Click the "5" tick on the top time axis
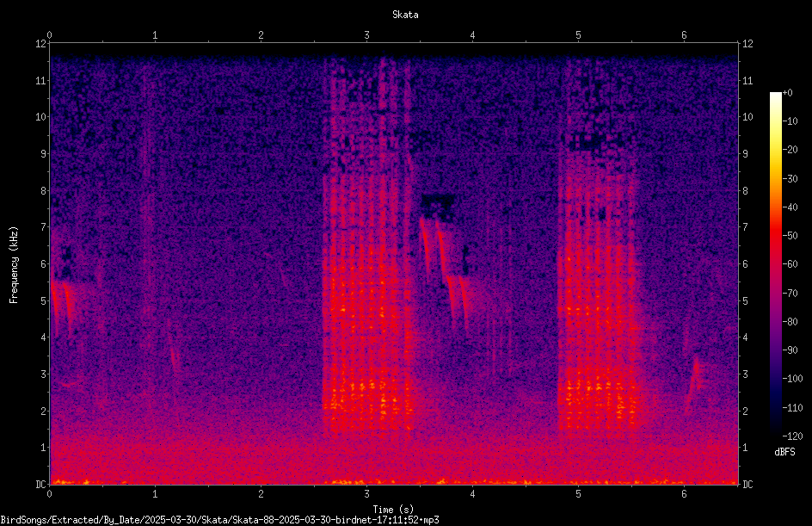Viewport: 812px width, 526px height. [x=578, y=35]
